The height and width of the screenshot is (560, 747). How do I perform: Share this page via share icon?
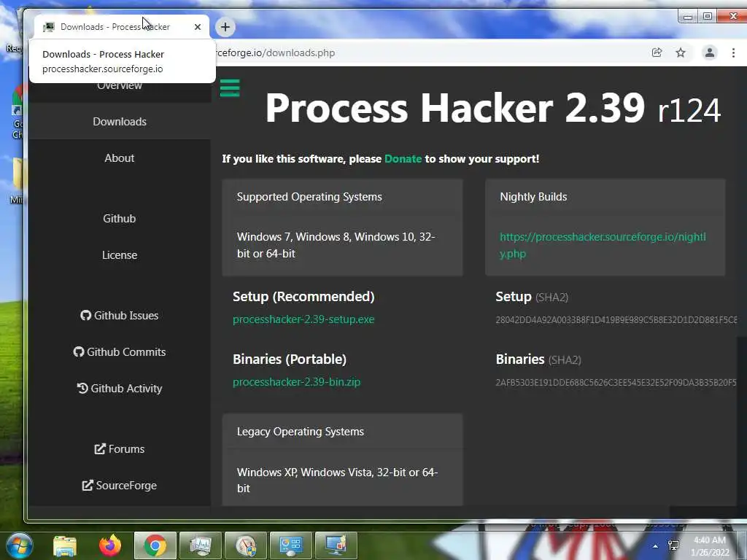(x=657, y=52)
